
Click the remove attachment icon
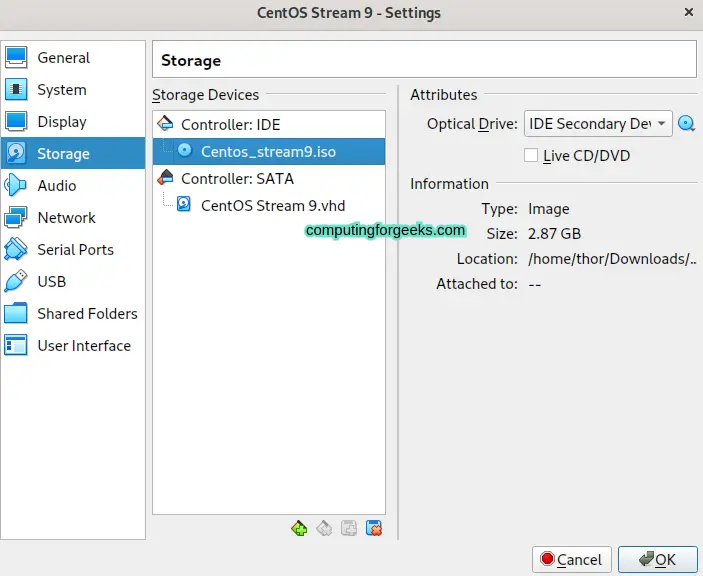pyautogui.click(x=374, y=528)
